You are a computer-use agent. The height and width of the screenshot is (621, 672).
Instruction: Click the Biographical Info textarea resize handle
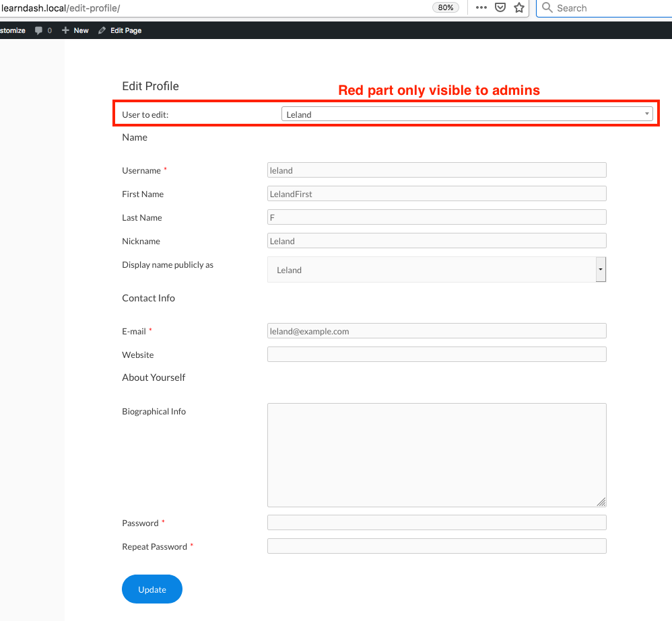pyautogui.click(x=601, y=502)
